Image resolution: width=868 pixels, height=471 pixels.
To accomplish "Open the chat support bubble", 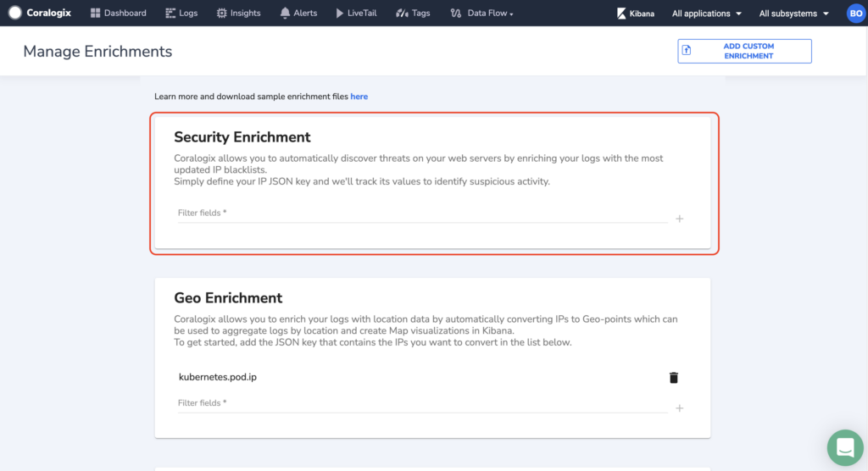I will (845, 447).
